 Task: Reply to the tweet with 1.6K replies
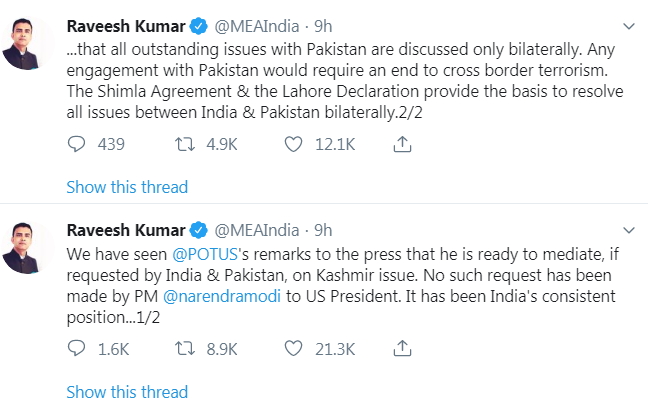(76, 348)
